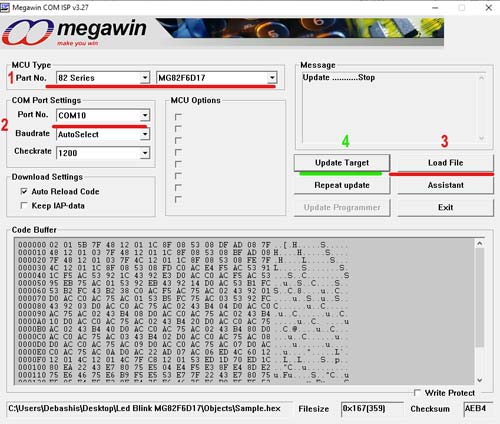
Task: Click the Checksum field showing AEB4
Action: pos(478,409)
